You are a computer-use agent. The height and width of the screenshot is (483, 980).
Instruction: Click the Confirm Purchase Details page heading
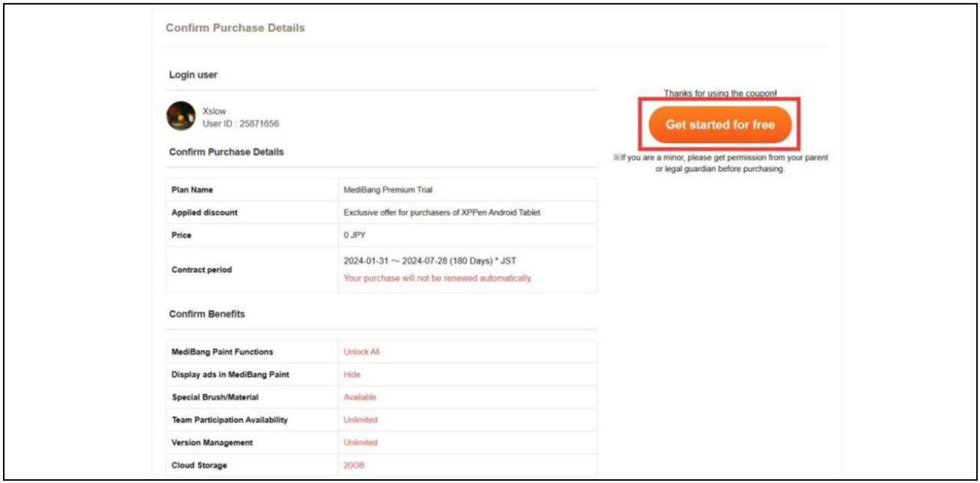[x=235, y=28]
